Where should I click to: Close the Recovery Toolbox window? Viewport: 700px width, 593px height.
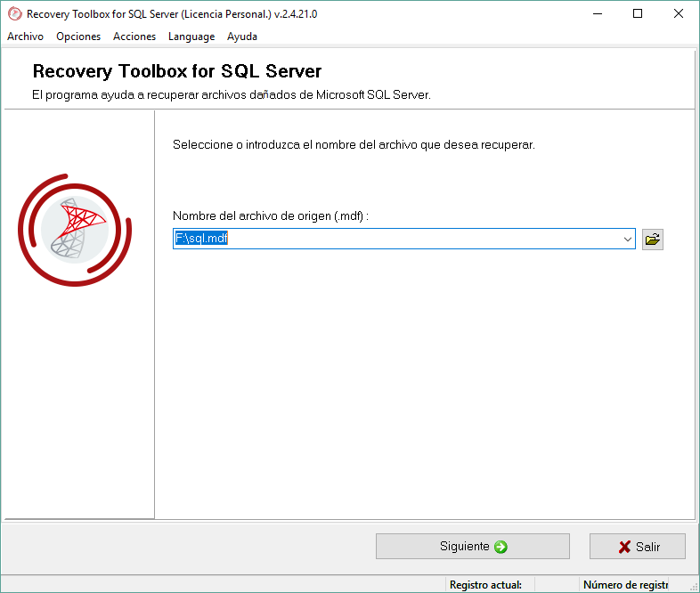point(679,14)
